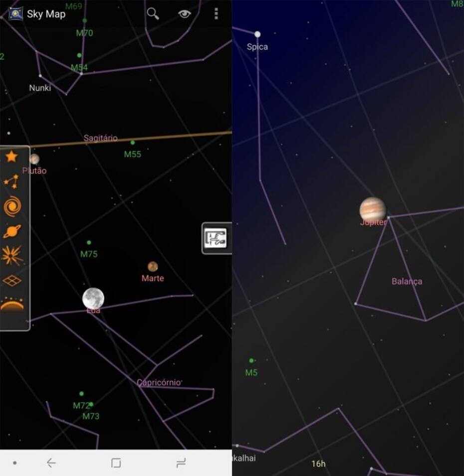This screenshot has height=476, width=464.
Task: Select the Moon labeled Lua
Action: [x=93, y=299]
